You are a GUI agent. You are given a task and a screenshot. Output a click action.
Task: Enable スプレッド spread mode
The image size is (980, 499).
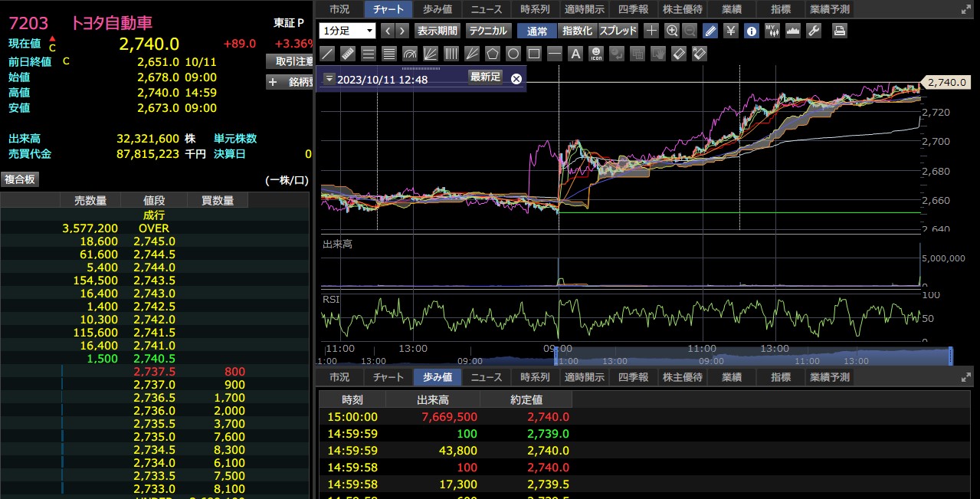coord(618,31)
